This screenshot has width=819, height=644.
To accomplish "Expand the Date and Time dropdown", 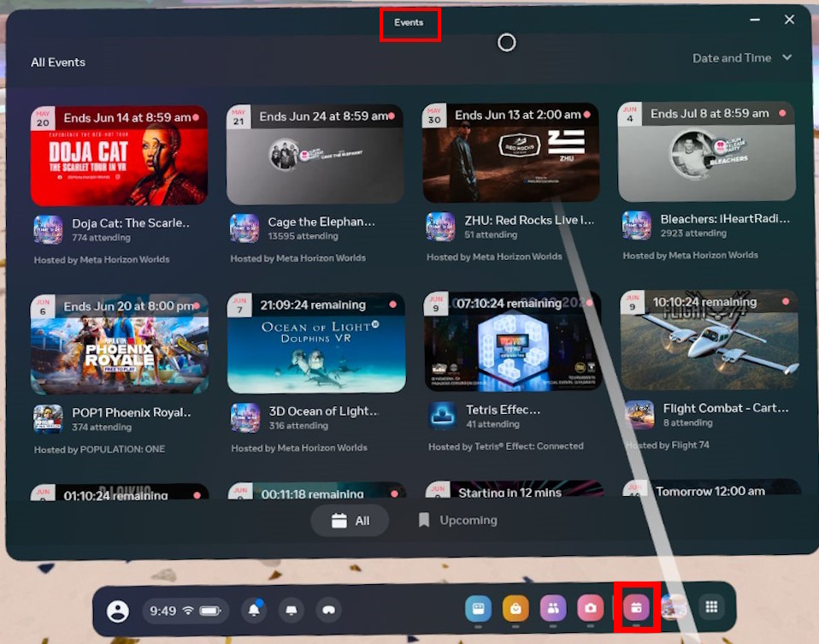I will pyautogui.click(x=742, y=58).
